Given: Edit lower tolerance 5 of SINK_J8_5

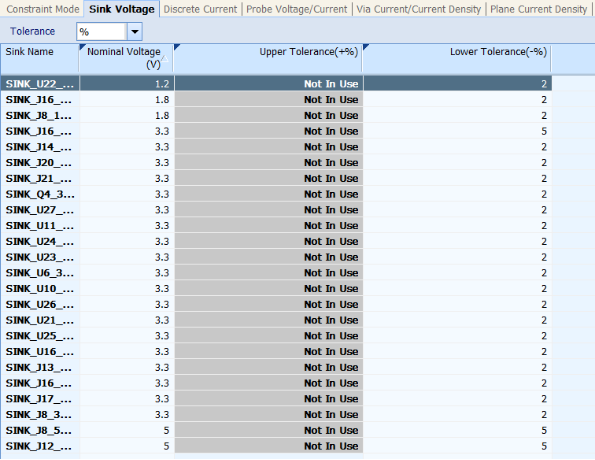Looking at the screenshot, I should [x=458, y=430].
